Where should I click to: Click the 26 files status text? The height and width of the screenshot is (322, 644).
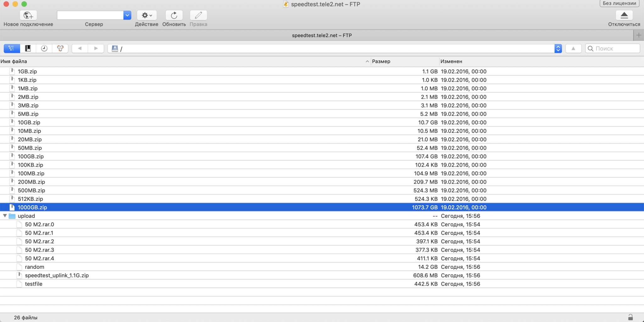25,318
